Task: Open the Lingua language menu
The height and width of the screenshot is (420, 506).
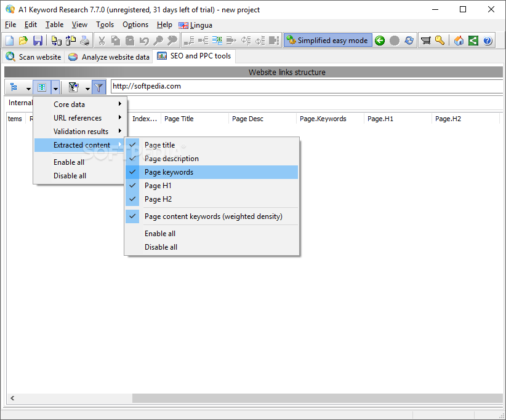Action: click(x=196, y=25)
